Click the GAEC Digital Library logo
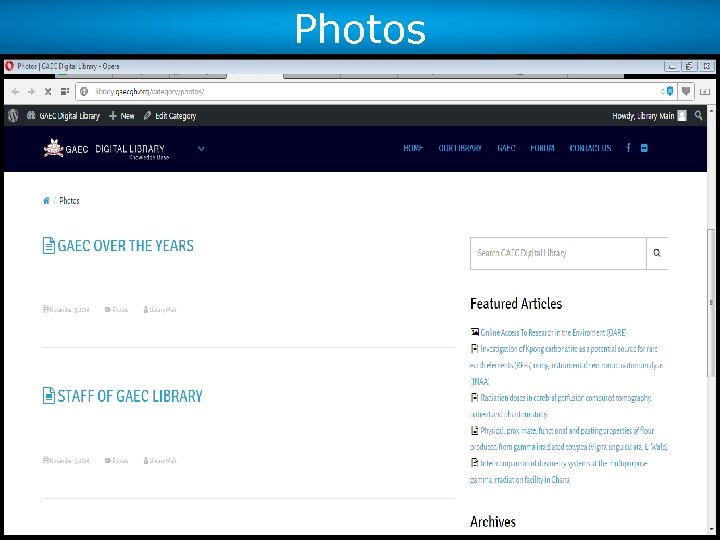Image resolution: width=720 pixels, height=540 pixels. [x=106, y=148]
